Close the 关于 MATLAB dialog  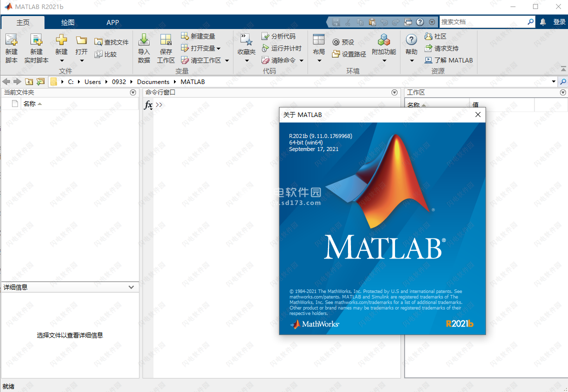(x=478, y=115)
